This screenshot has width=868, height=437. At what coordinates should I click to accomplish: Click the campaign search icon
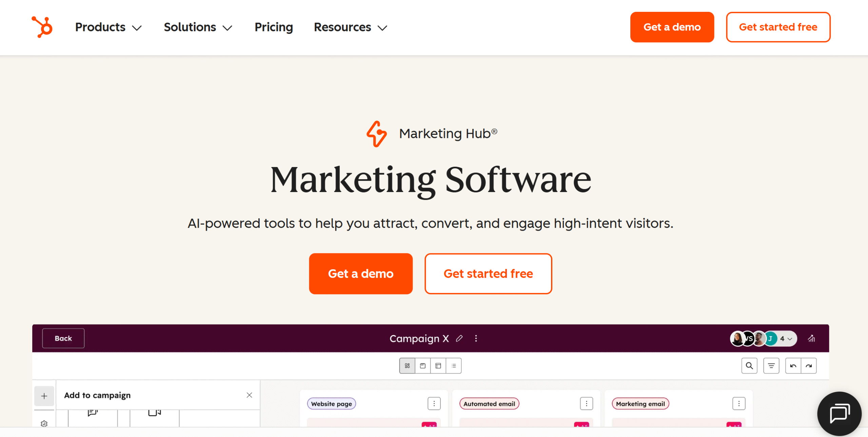point(749,366)
